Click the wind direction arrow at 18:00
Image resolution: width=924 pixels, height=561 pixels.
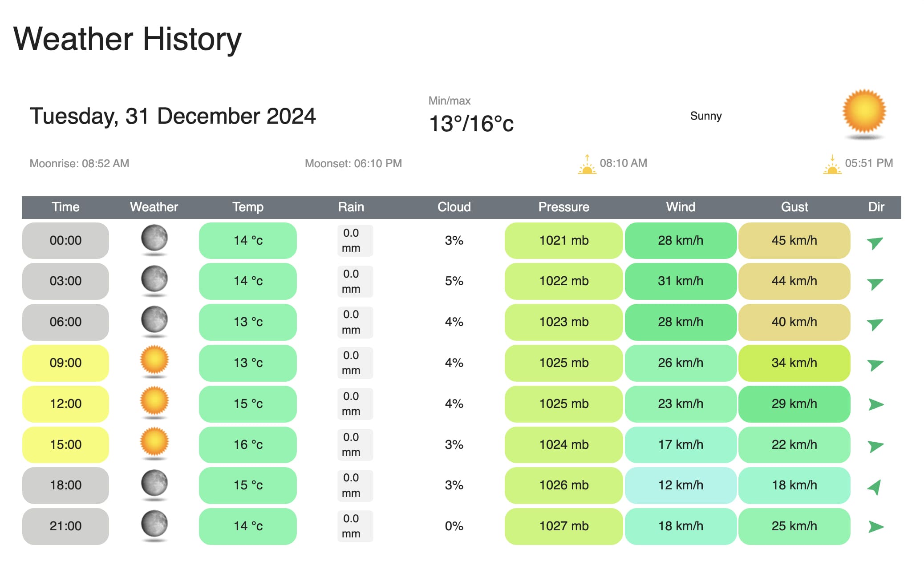(x=875, y=487)
